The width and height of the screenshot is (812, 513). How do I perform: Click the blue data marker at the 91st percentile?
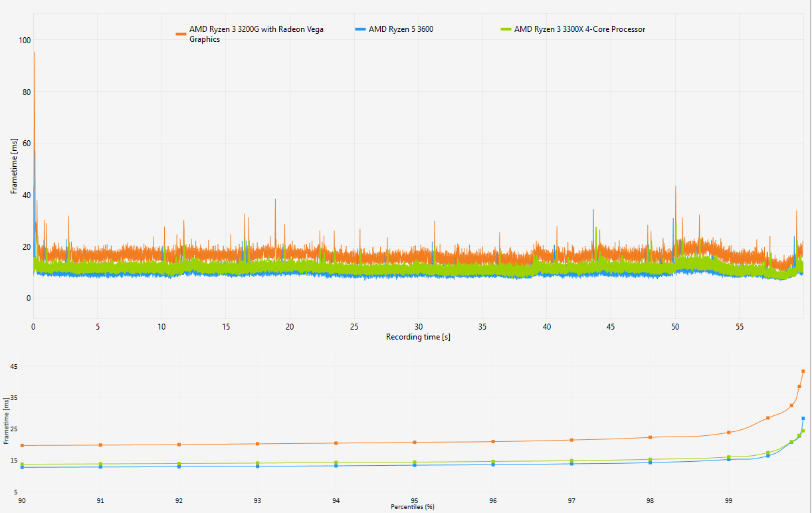(x=100, y=467)
